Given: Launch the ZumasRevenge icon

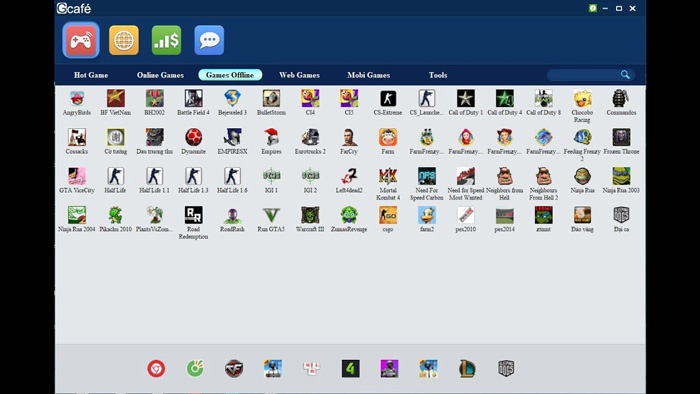Looking at the screenshot, I should [x=349, y=215].
